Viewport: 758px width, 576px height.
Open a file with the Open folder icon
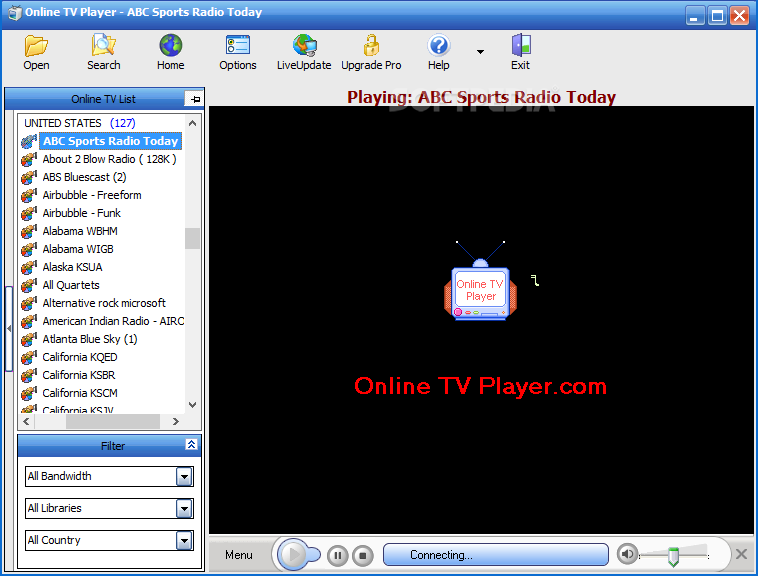click(x=36, y=52)
